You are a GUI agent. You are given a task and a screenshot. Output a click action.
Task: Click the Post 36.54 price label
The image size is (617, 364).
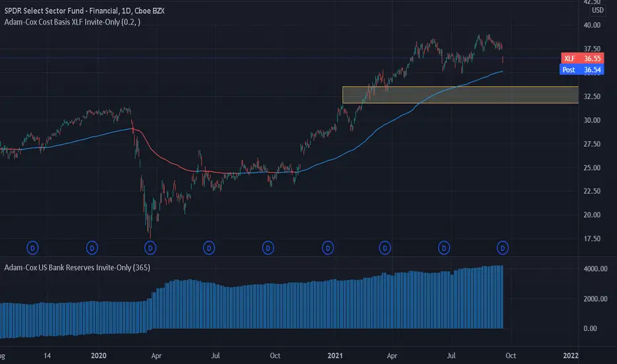coord(582,69)
